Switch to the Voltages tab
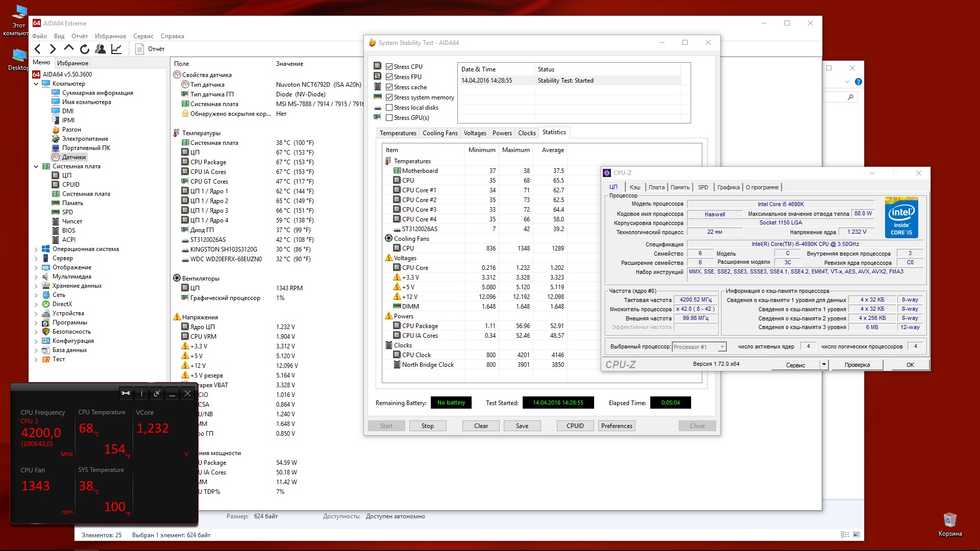This screenshot has height=551, width=980. [475, 133]
